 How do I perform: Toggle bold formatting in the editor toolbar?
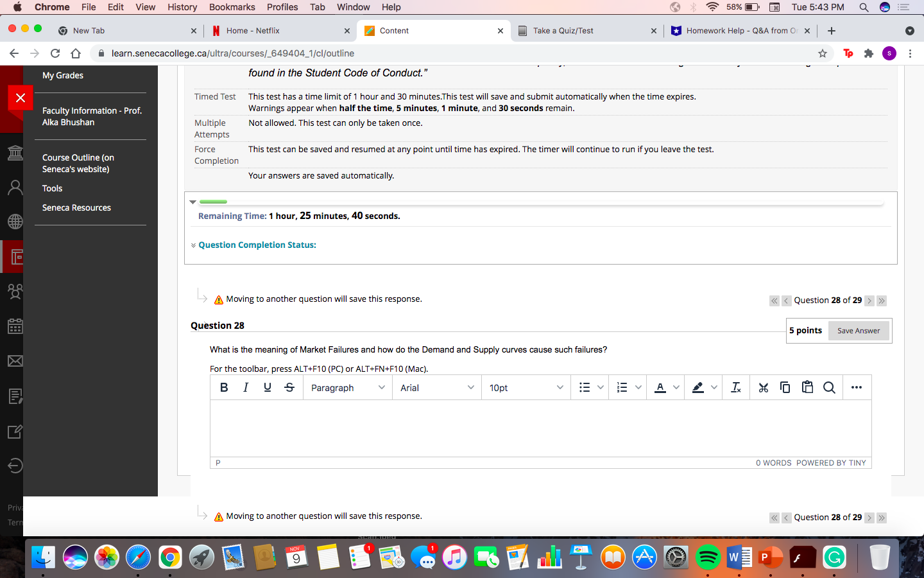224,387
